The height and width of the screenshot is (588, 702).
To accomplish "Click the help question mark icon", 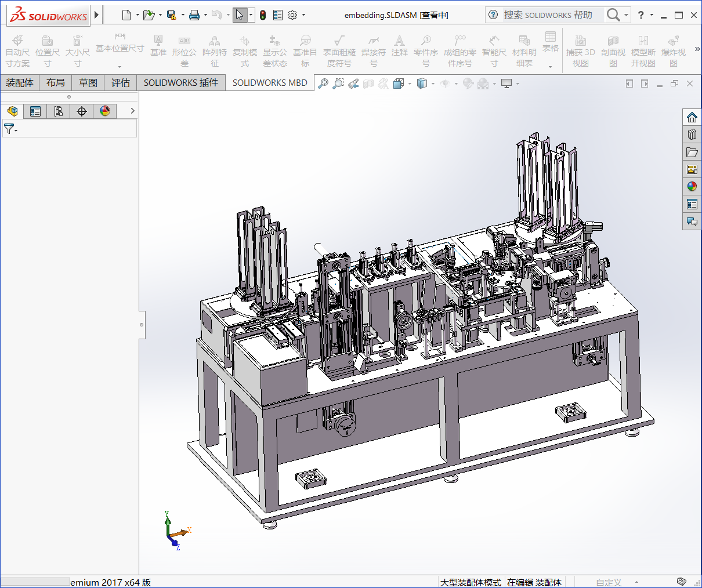I will (x=641, y=15).
